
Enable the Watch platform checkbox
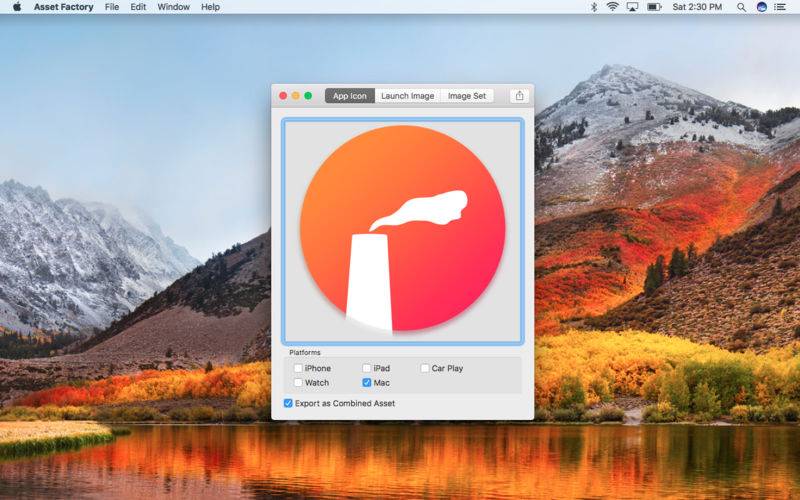pyautogui.click(x=298, y=382)
